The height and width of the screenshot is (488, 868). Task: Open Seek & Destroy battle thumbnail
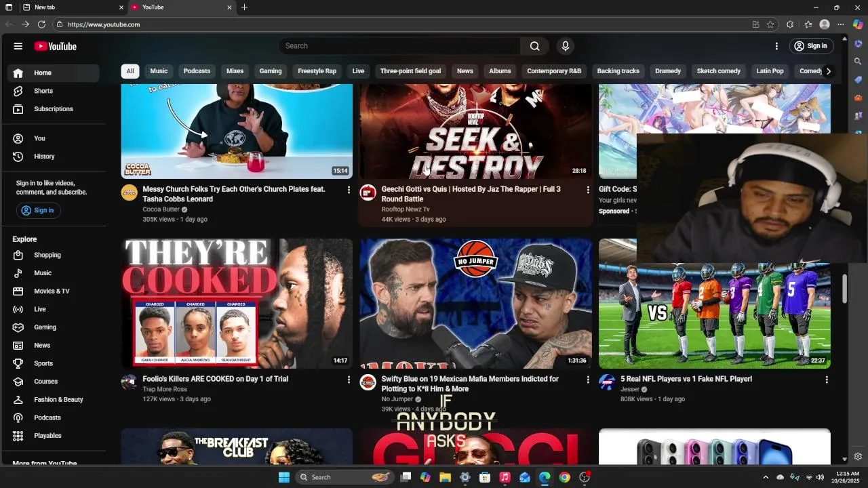coord(475,131)
